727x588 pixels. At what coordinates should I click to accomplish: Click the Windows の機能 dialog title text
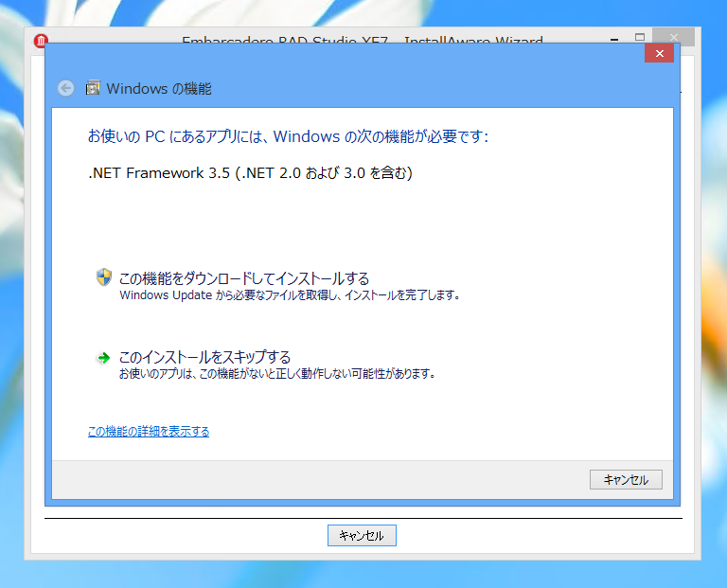click(159, 88)
